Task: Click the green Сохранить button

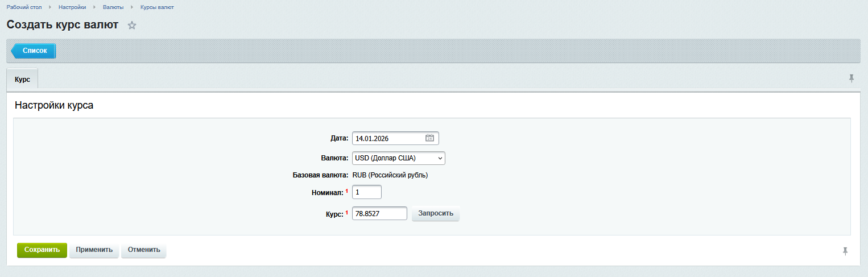Action: (42, 250)
